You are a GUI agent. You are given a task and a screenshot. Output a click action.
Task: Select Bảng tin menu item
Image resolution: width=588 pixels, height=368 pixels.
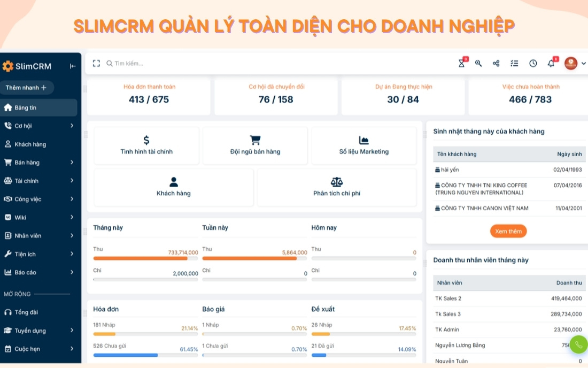click(x=38, y=108)
